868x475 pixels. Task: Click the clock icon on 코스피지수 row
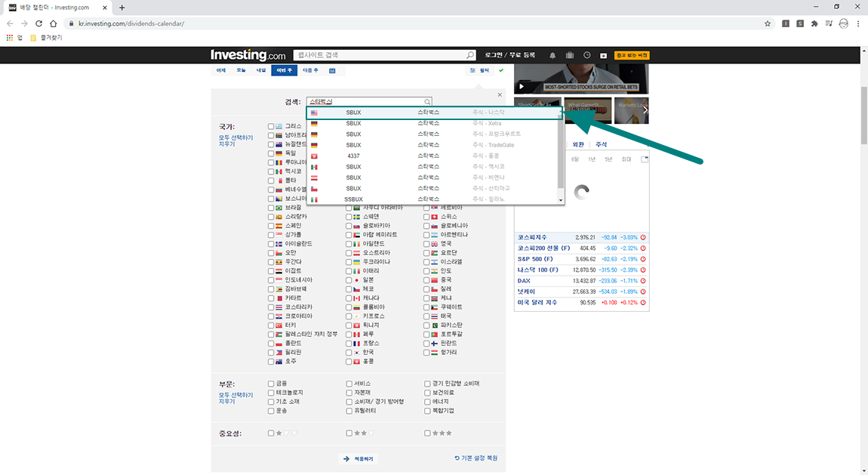point(643,237)
